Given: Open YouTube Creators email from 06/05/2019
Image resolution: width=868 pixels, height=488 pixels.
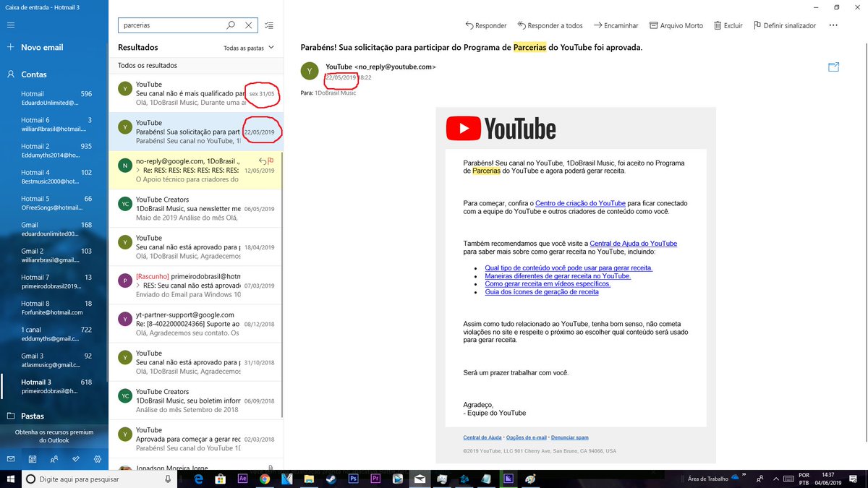Looking at the screenshot, I should pos(195,208).
